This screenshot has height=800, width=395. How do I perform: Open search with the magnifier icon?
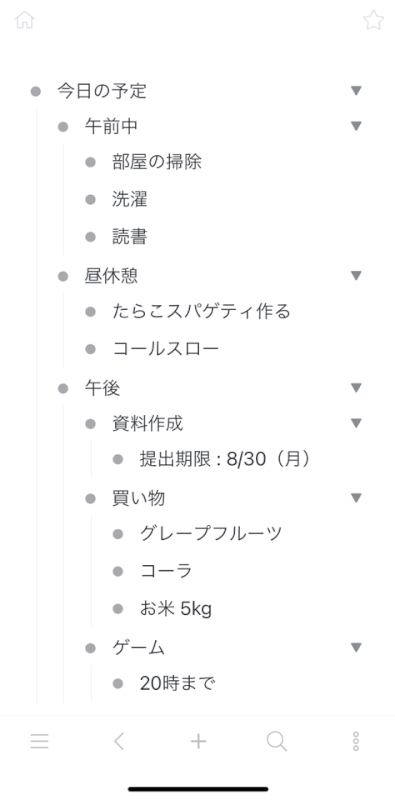[x=277, y=741]
